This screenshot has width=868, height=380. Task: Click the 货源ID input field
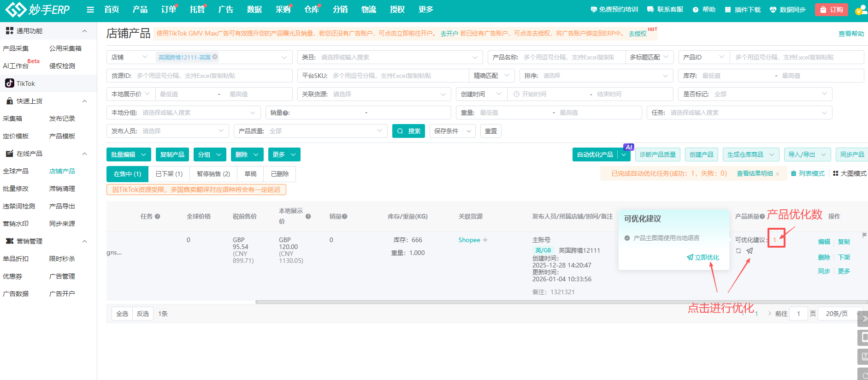(212, 76)
